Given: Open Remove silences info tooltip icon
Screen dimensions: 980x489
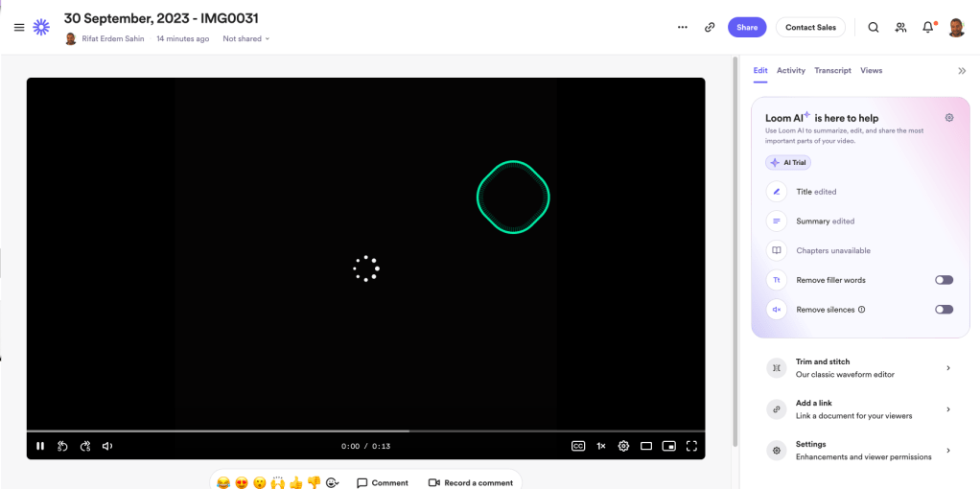Looking at the screenshot, I should [862, 309].
